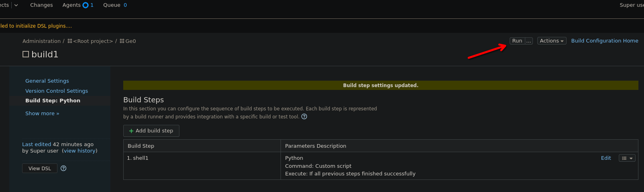Click the Ge0 project grid icon
This screenshot has height=192, width=644.
tap(122, 41)
